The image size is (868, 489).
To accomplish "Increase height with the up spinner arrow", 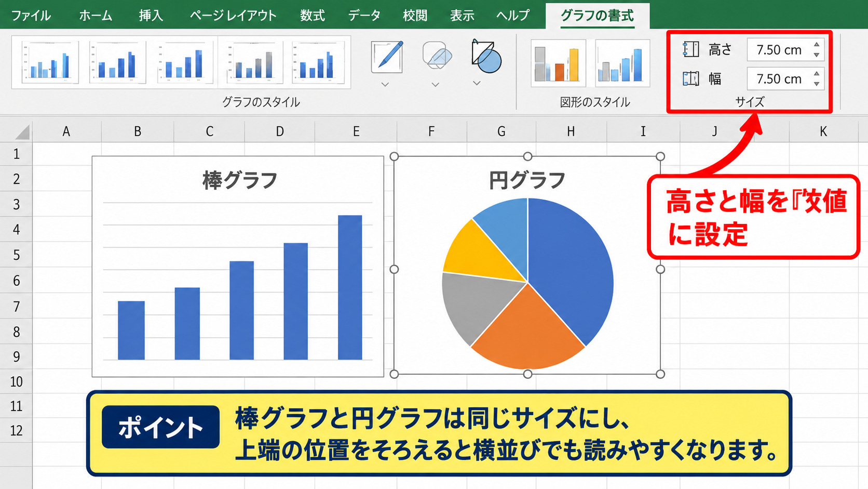I will click(x=817, y=45).
